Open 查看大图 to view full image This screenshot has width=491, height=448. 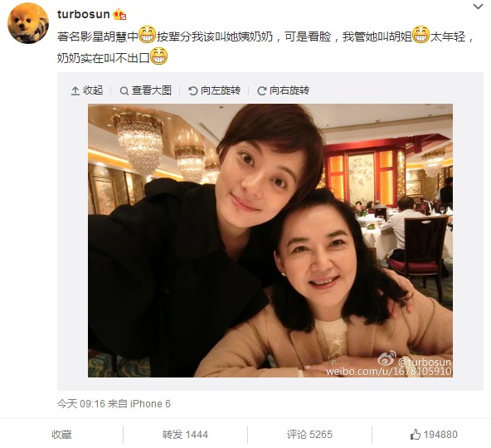[x=146, y=90]
